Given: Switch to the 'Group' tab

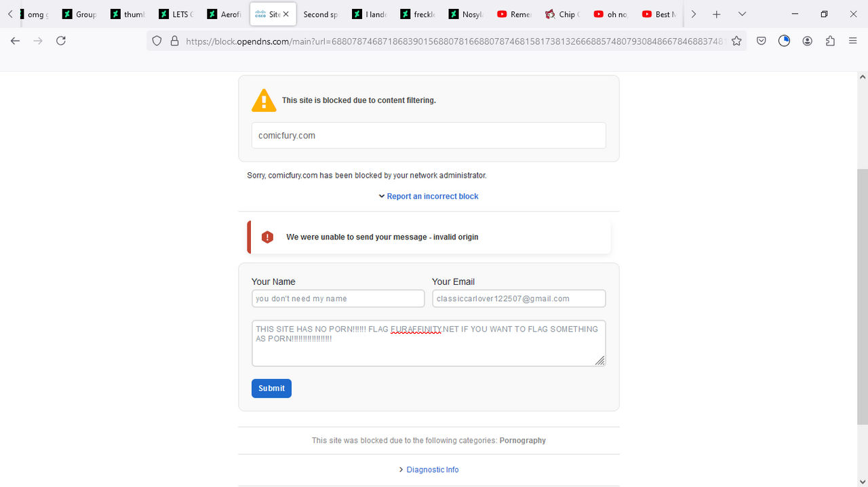Looking at the screenshot, I should [80, 14].
